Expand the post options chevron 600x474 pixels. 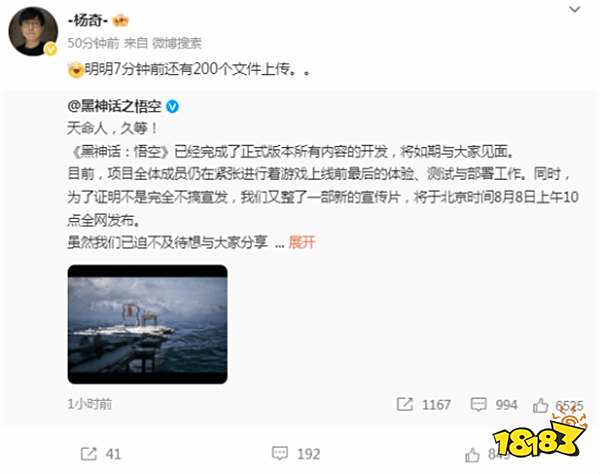click(575, 9)
